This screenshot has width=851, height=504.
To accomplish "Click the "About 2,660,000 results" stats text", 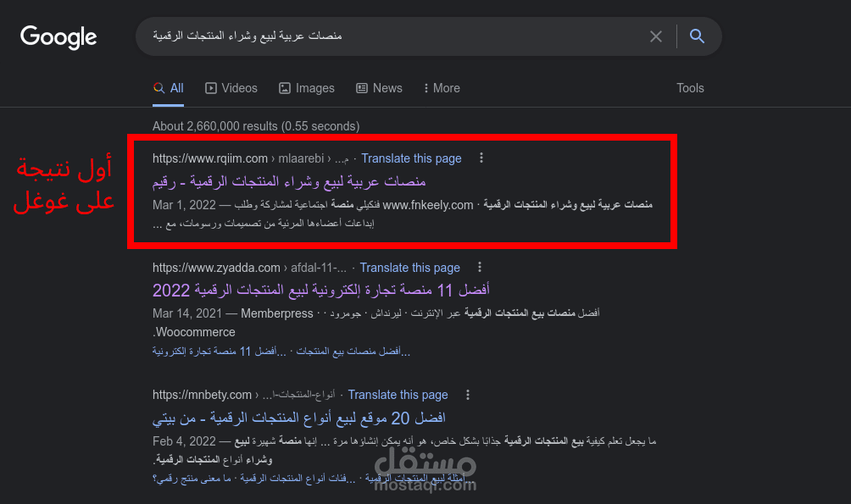I will 256,126.
